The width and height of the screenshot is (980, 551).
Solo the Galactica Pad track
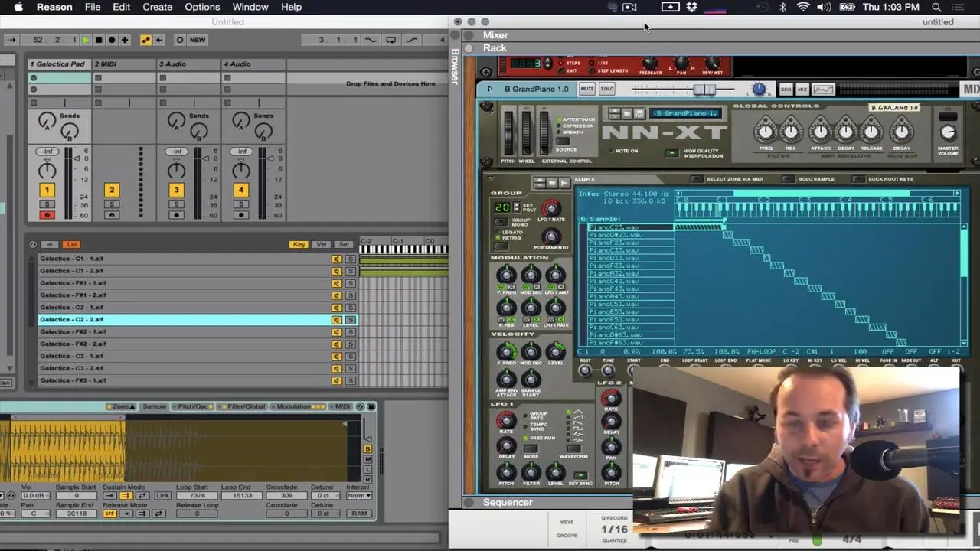point(47,204)
